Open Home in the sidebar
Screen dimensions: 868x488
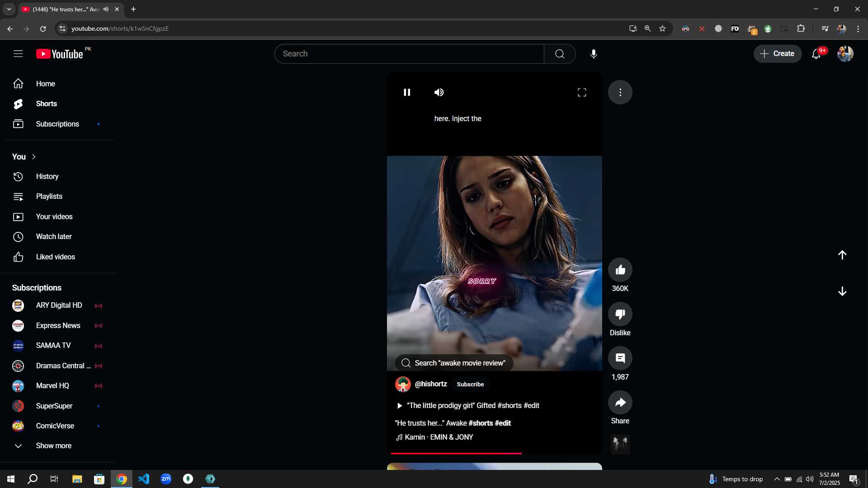coord(58,84)
